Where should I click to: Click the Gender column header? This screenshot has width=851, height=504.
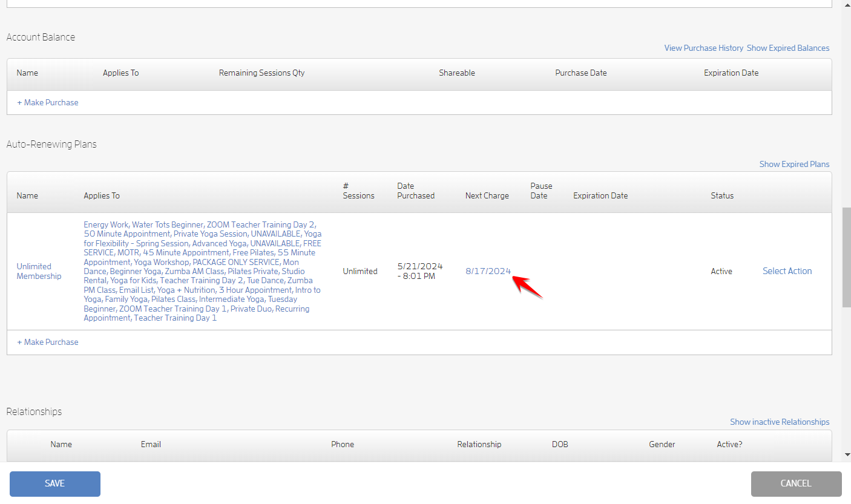pos(662,444)
